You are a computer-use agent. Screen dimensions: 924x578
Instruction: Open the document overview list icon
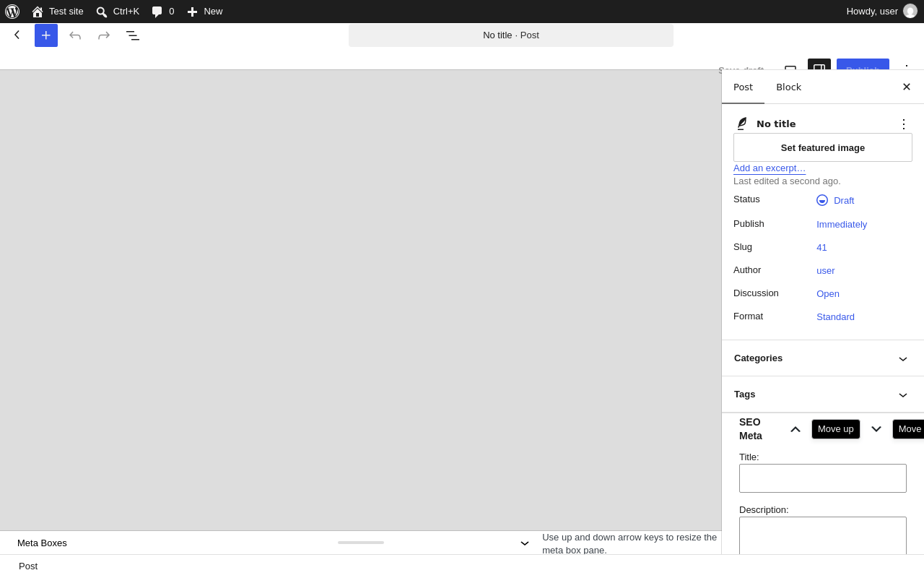(133, 35)
